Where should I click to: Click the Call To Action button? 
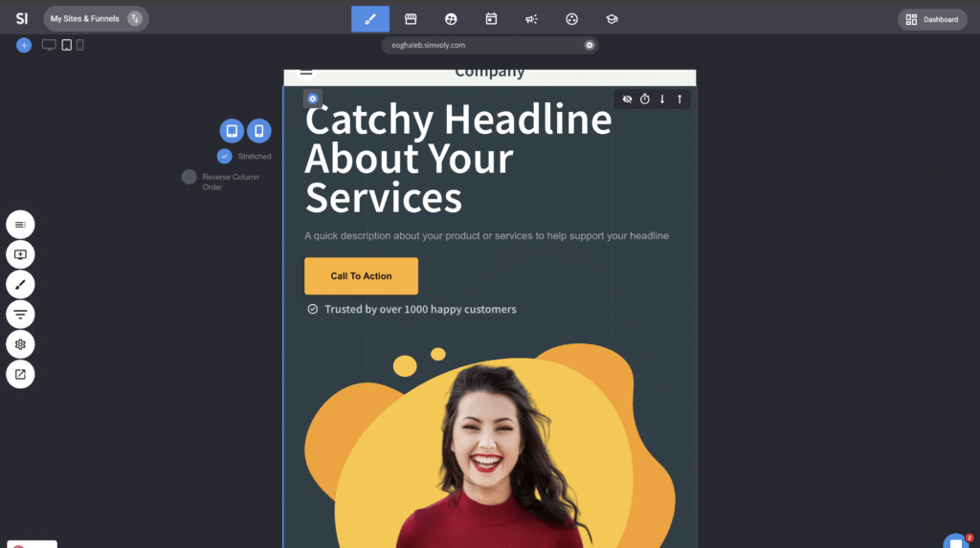click(361, 275)
